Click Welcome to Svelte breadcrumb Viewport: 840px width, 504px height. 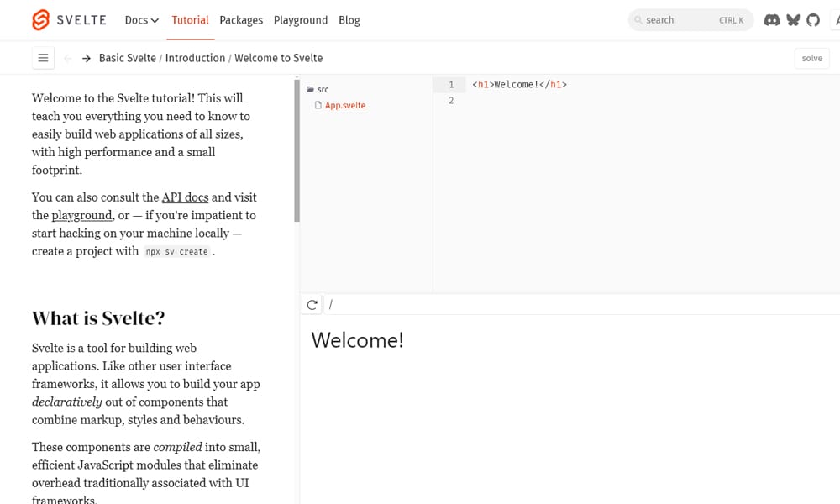[279, 58]
